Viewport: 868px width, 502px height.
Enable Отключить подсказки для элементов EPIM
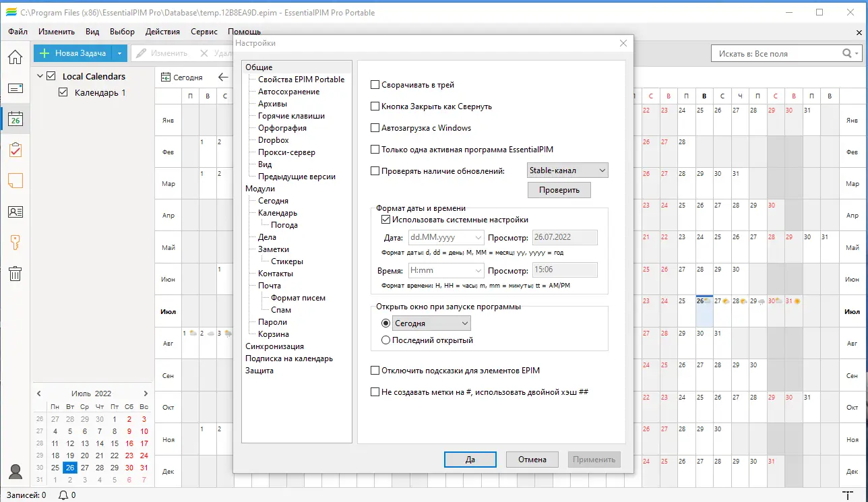(375, 371)
